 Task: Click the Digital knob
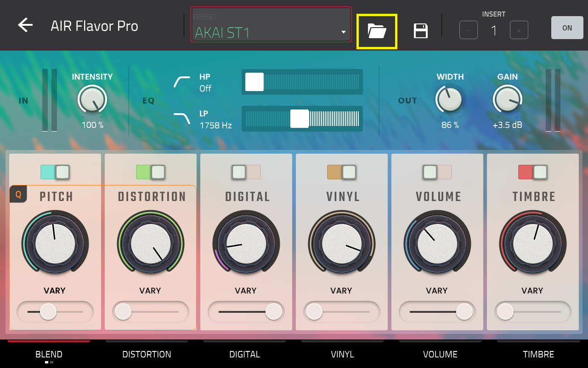pyautogui.click(x=246, y=244)
